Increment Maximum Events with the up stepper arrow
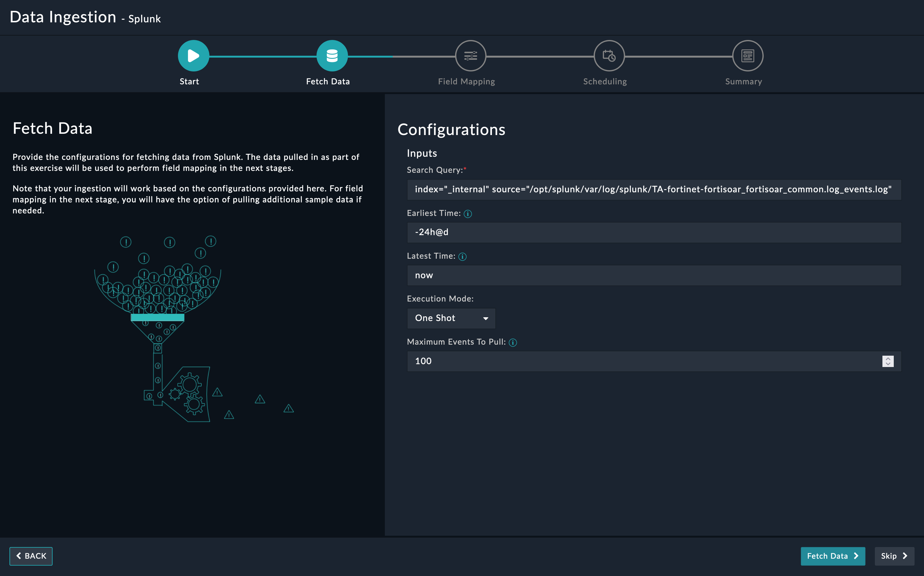Screen dimensions: 924x576 (x=888, y=359)
